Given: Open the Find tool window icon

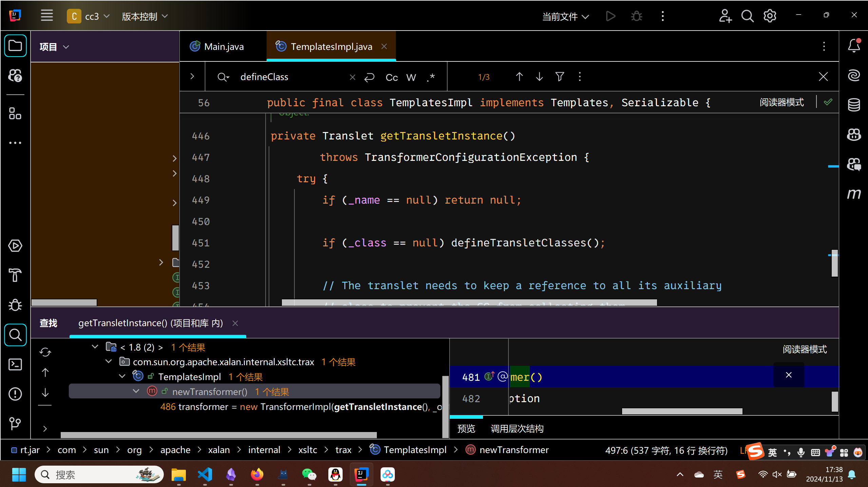Looking at the screenshot, I should pos(15,335).
